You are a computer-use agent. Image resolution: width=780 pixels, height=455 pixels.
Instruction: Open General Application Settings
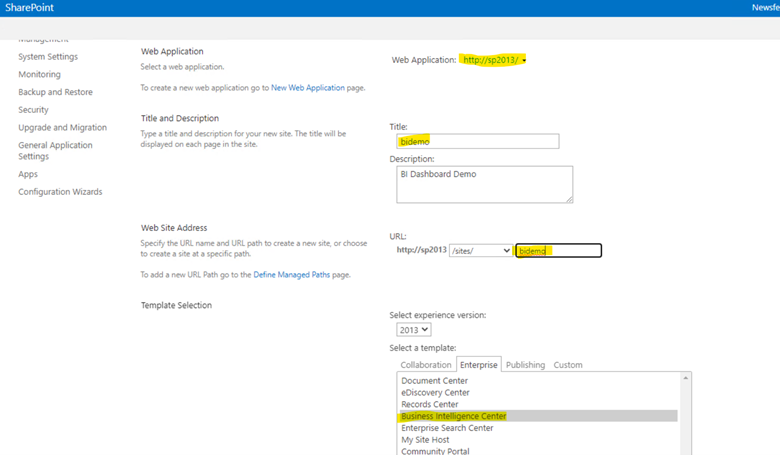pyautogui.click(x=55, y=151)
